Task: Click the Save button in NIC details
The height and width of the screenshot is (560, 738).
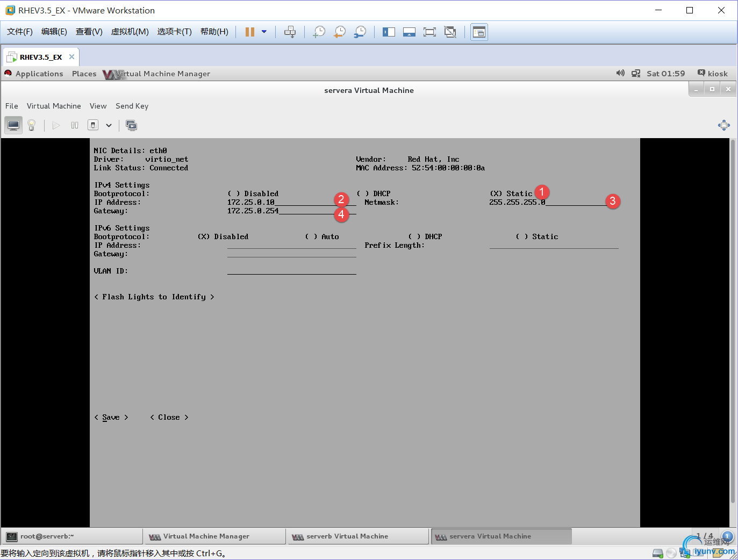Action: coord(111,417)
